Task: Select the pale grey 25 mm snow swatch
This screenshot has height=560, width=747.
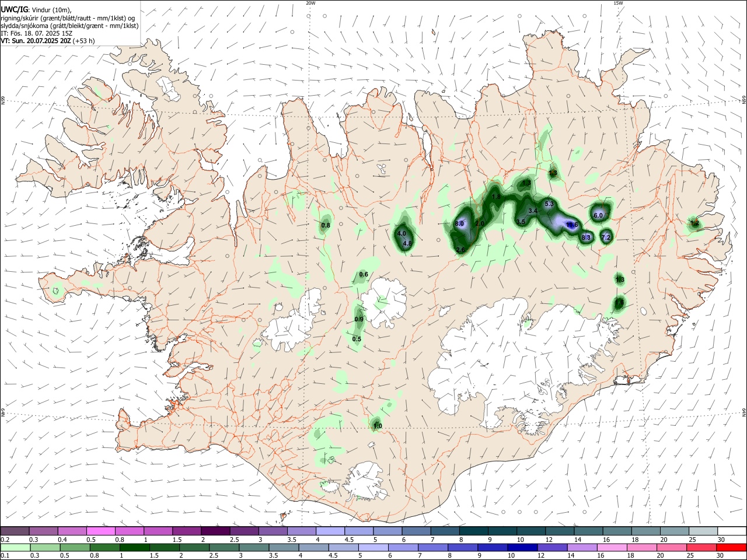Action: point(703,531)
